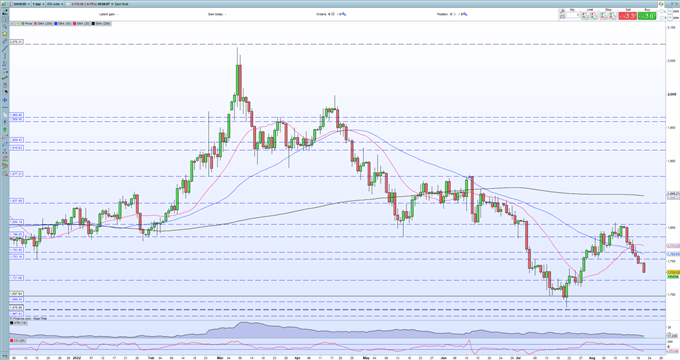Click the Orders indicator in top bar
This screenshot has height=360, width=680.
pyautogui.click(x=331, y=14)
